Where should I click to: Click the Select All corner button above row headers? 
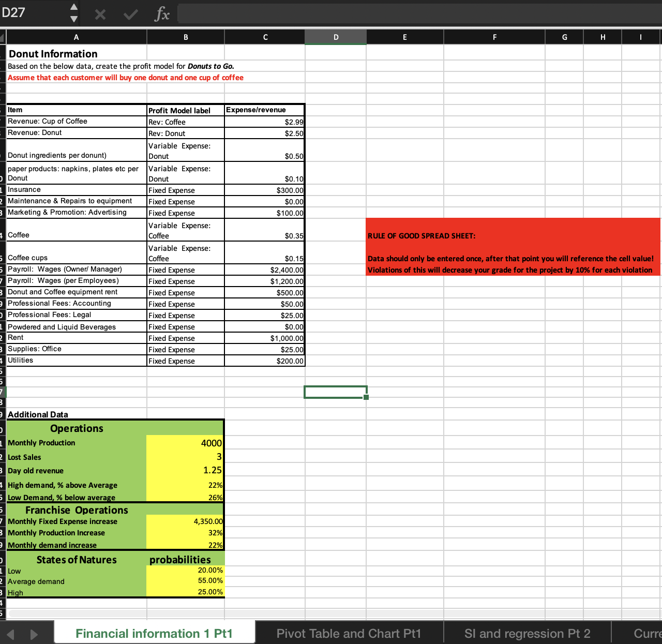pyautogui.click(x=2, y=37)
